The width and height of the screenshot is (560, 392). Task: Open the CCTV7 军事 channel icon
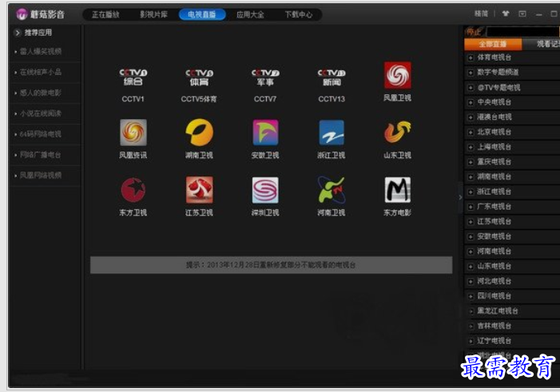[x=265, y=77]
